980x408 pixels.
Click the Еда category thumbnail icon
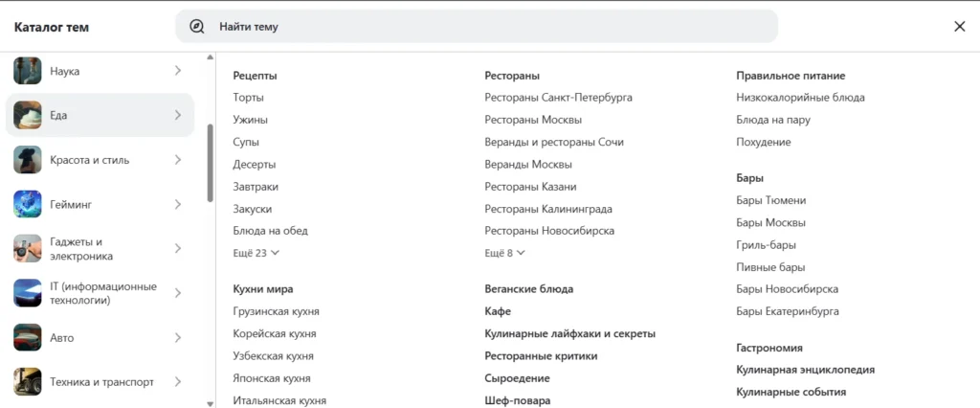[x=28, y=115]
